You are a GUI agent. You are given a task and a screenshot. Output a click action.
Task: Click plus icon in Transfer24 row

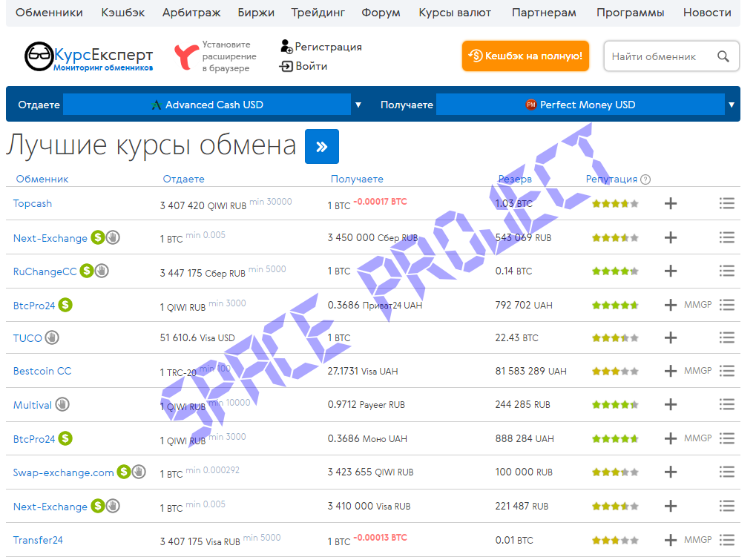[x=670, y=540]
